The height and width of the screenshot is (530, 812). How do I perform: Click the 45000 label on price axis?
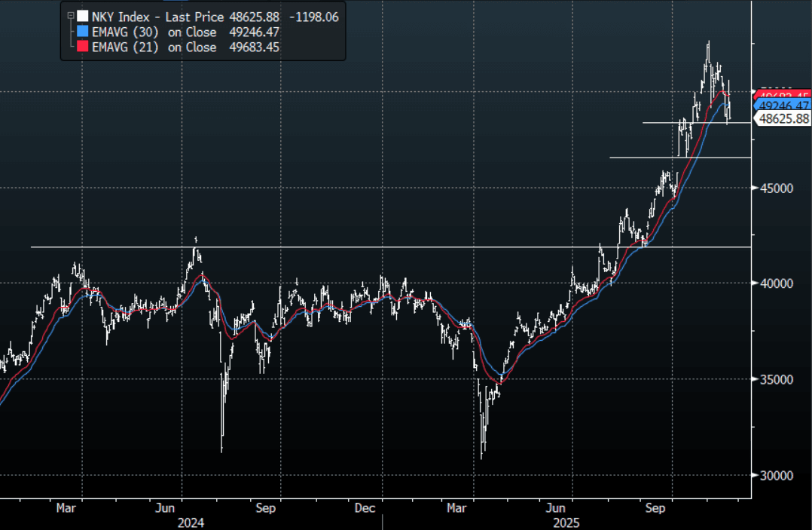pos(777,188)
